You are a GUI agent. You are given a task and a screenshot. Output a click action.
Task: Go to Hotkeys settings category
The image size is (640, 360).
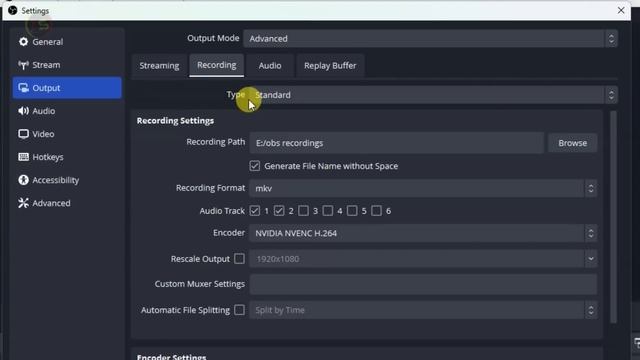tap(67, 157)
